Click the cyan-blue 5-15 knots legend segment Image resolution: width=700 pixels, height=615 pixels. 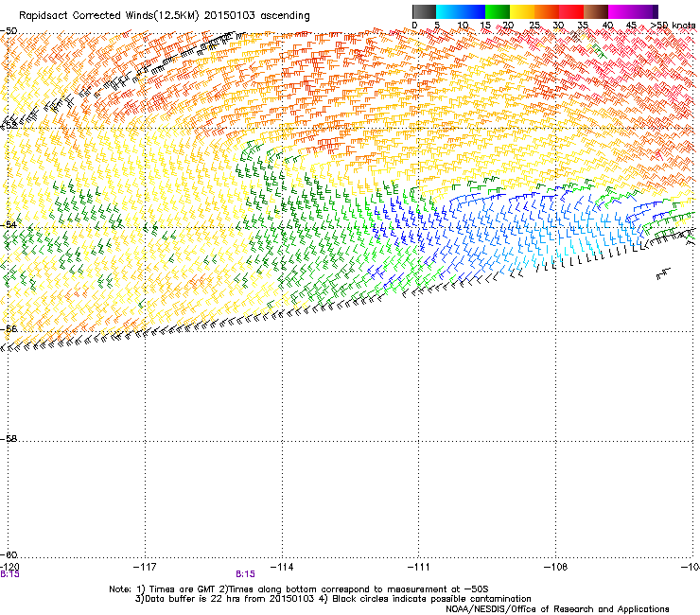click(x=461, y=11)
